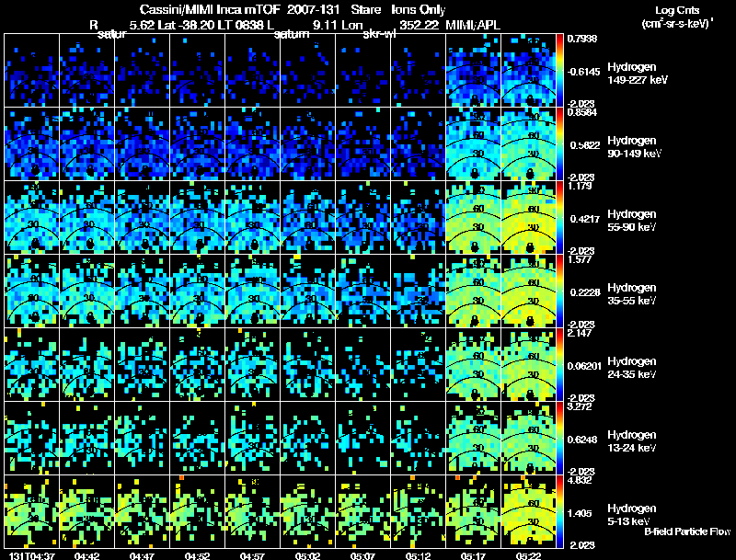Select the 35-55 keV panel at 05:02

pos(307,291)
